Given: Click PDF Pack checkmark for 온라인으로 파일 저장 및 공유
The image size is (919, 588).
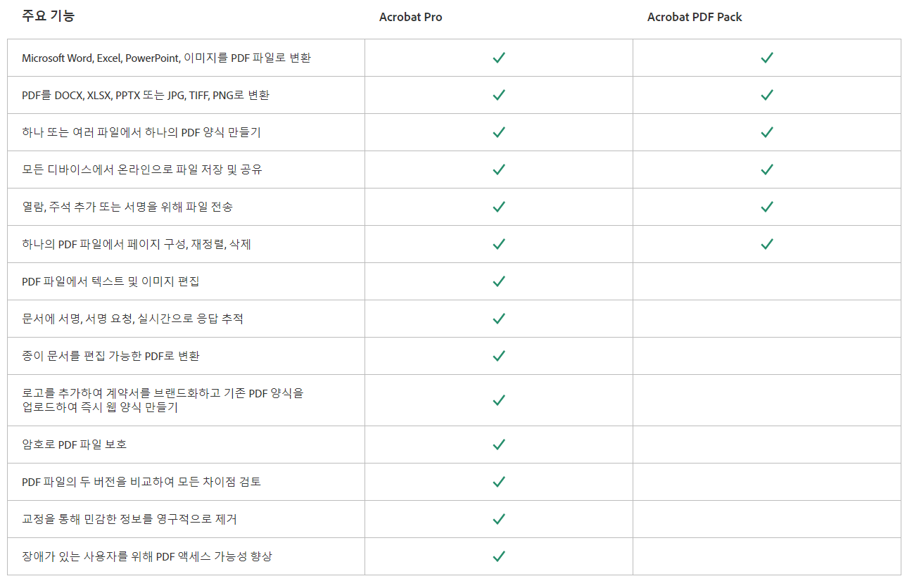Looking at the screenshot, I should [x=767, y=170].
